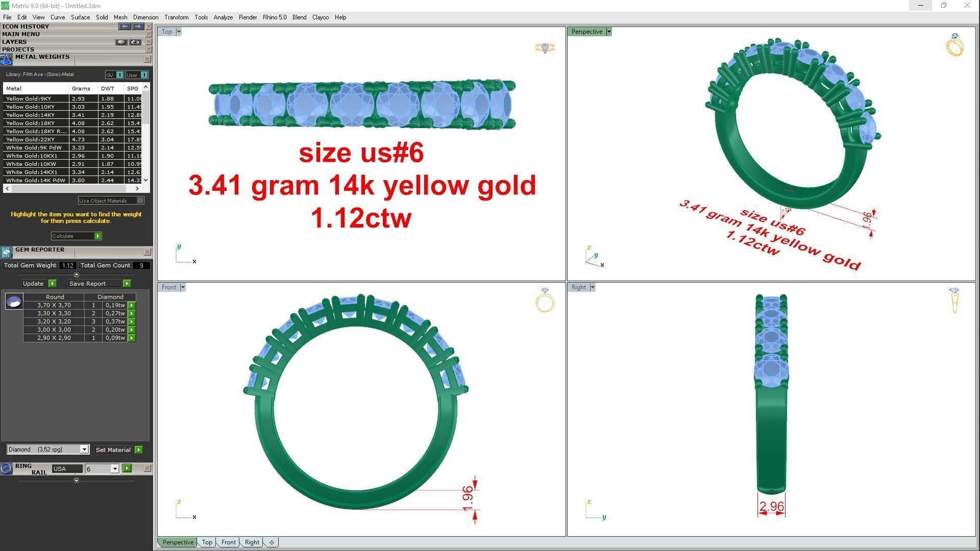Click the metal table horizontal scrollbar right arrow

[x=137, y=188]
